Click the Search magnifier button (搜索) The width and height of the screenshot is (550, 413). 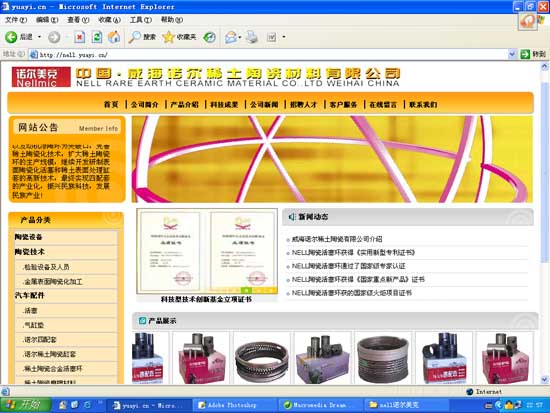(142, 37)
